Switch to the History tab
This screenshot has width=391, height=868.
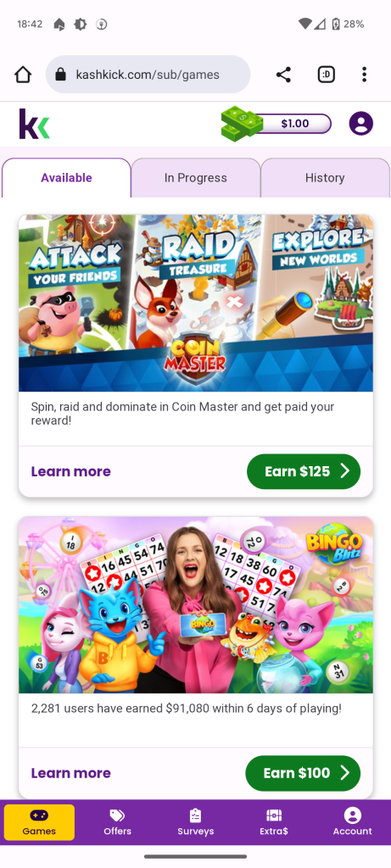(x=325, y=178)
